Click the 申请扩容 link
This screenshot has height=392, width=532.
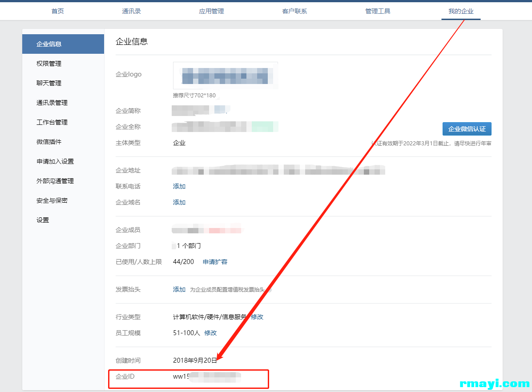(x=215, y=262)
